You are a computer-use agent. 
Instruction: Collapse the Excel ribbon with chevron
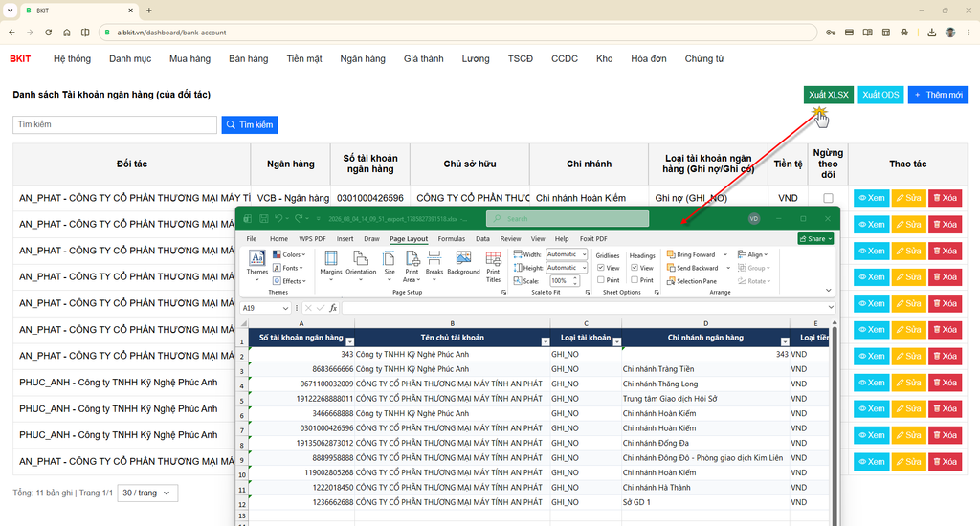point(829,291)
